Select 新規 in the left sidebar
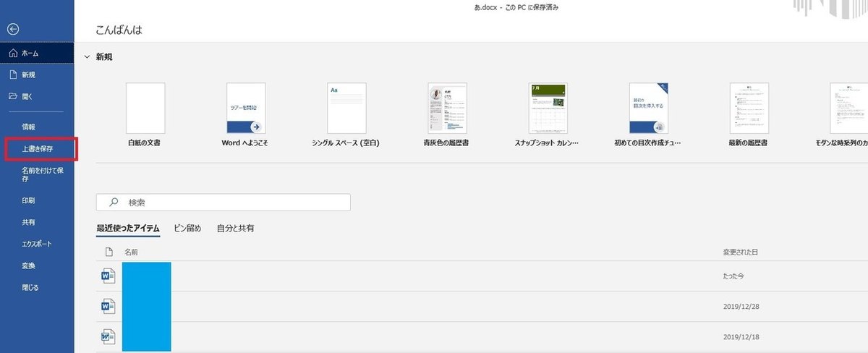 click(x=37, y=75)
